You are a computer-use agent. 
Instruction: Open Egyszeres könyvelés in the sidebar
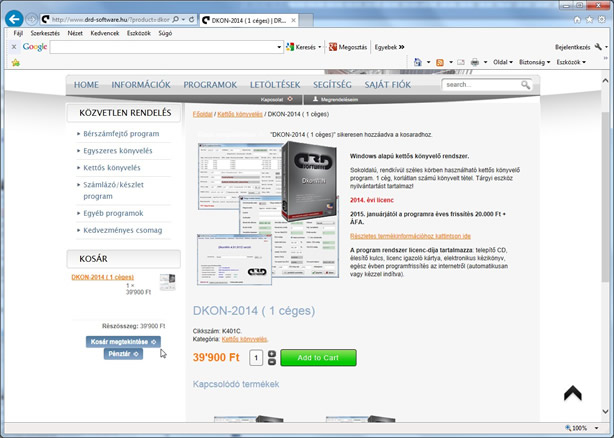[117, 151]
